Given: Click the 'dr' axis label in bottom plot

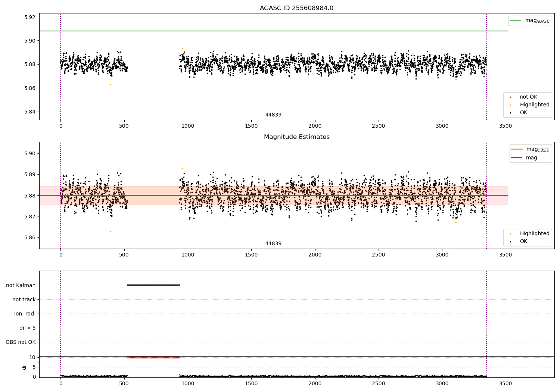Looking at the screenshot, I should point(24,367).
